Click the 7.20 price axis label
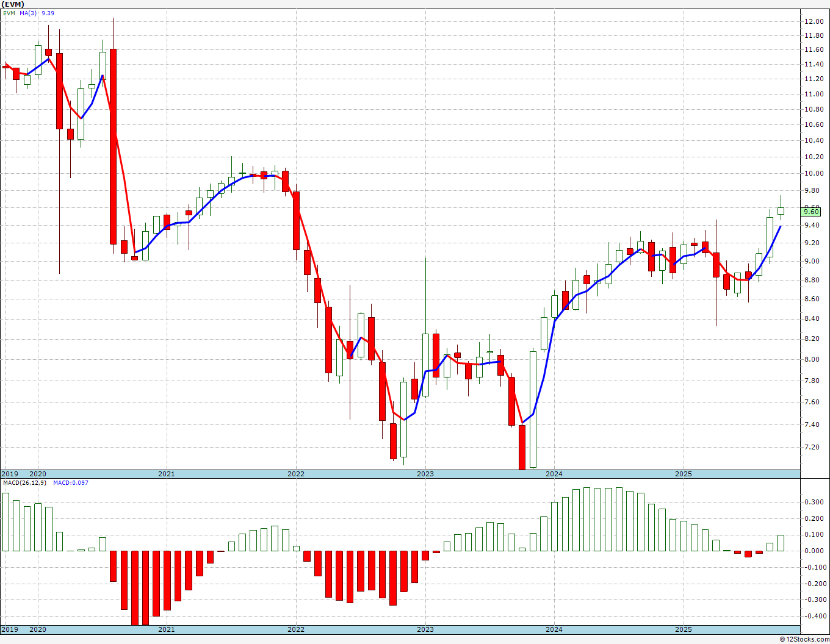The height and width of the screenshot is (644, 830). click(x=813, y=447)
